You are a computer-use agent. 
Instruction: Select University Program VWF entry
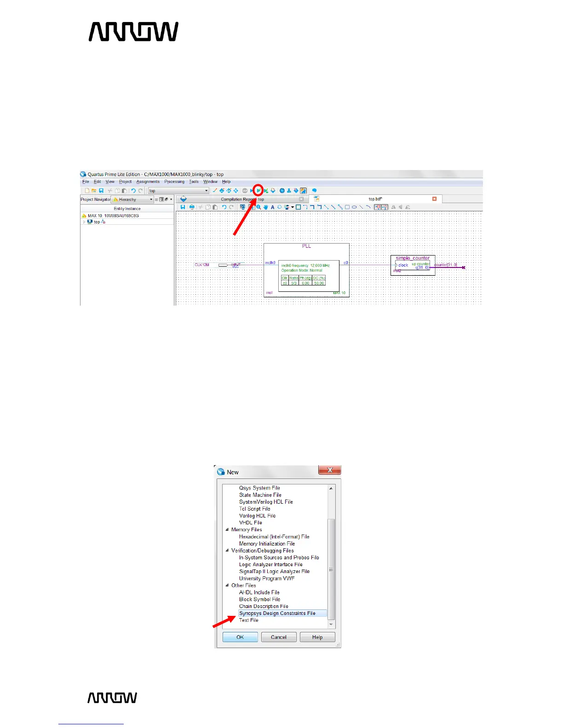267,578
